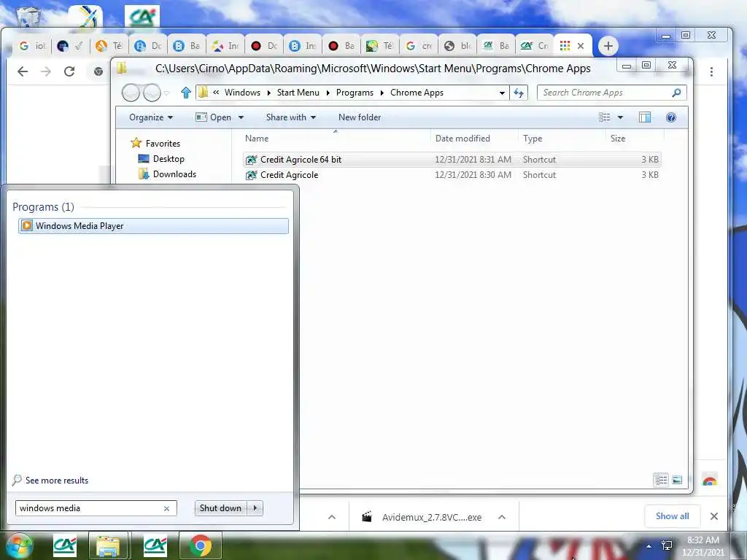Image resolution: width=747 pixels, height=560 pixels.
Task: Open Recycle Bin on desktop
Action: [x=28, y=16]
